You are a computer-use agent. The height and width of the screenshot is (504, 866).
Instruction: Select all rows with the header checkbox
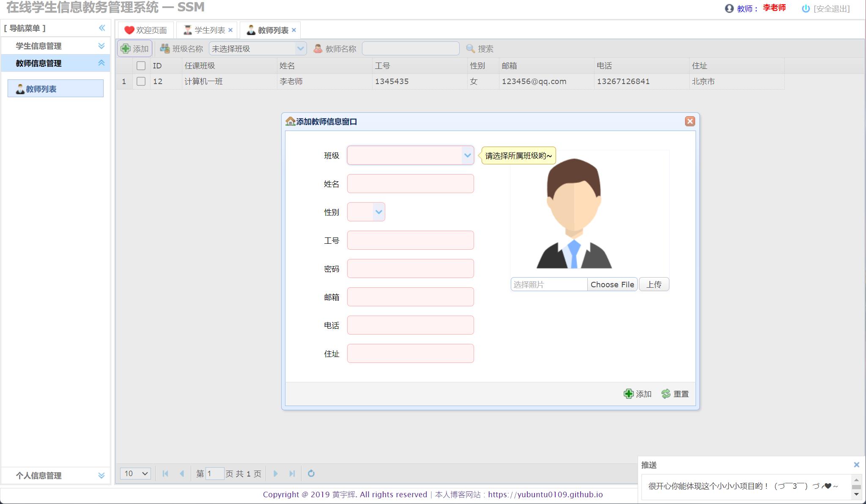click(141, 65)
